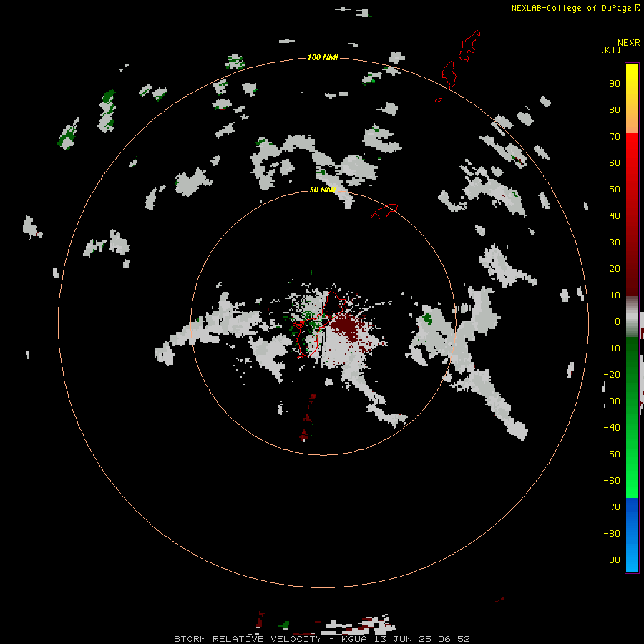Click the red Guam island outline
Screen dimensions: 644x644
coord(318,324)
